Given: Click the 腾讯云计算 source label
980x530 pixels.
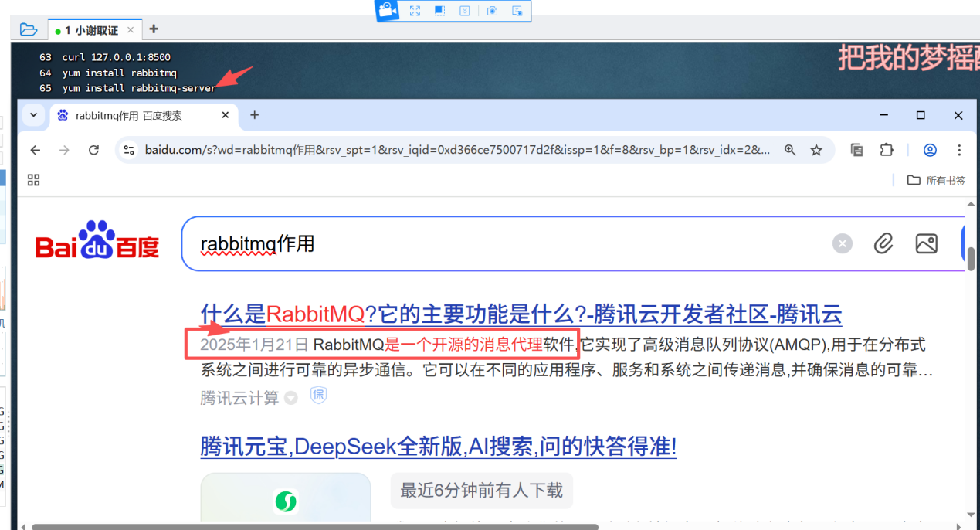Looking at the screenshot, I should coord(239,397).
